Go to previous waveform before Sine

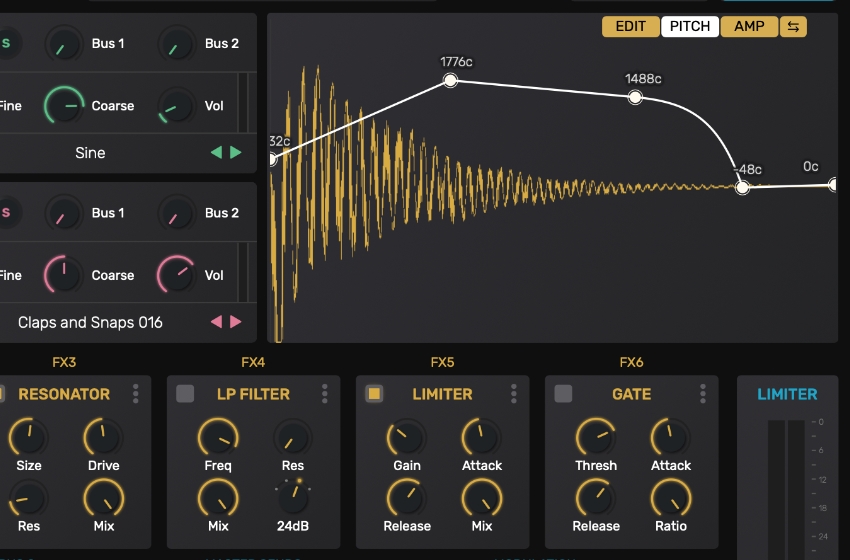[216, 152]
